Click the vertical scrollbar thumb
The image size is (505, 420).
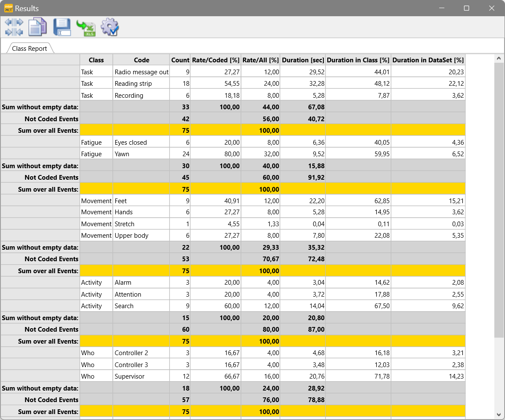[499, 200]
